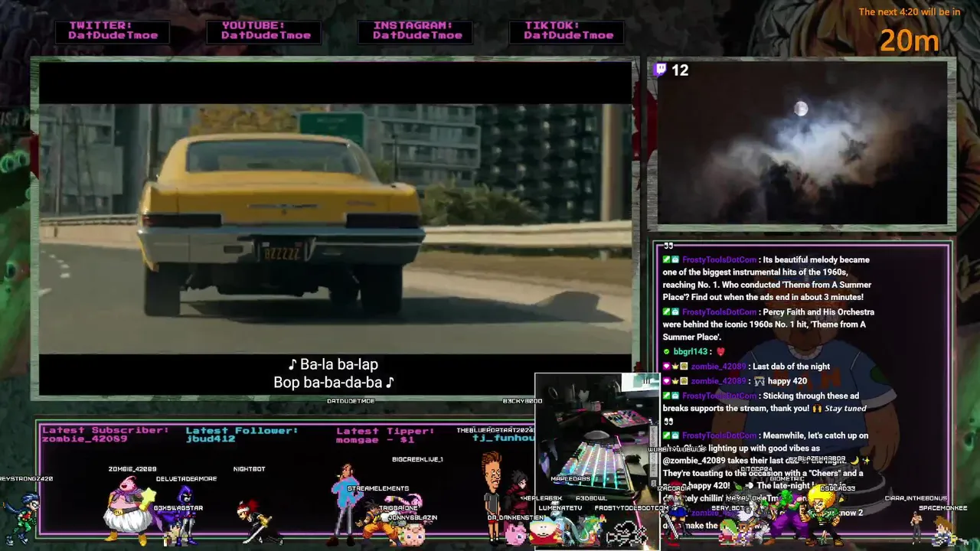Click the MAPLEDABS name label
The image size is (980, 551).
click(570, 479)
